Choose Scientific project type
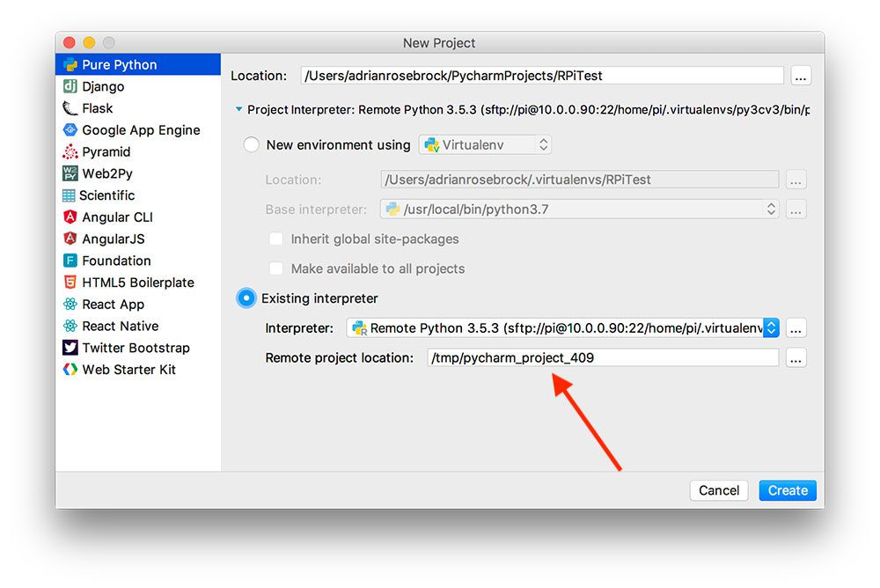This screenshot has width=880, height=588. (138, 195)
